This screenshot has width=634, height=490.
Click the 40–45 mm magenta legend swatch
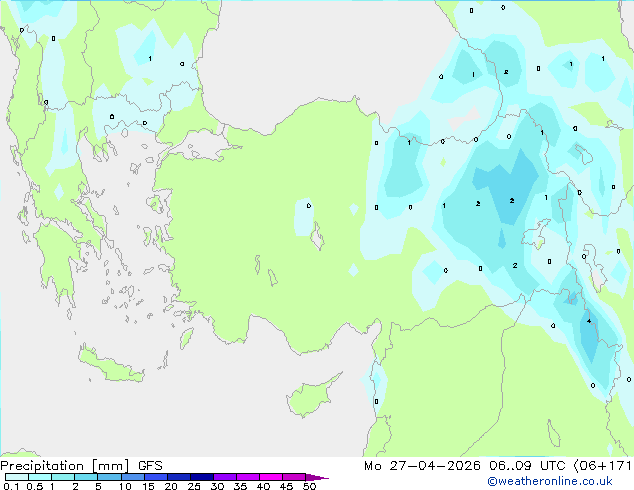tap(271, 477)
